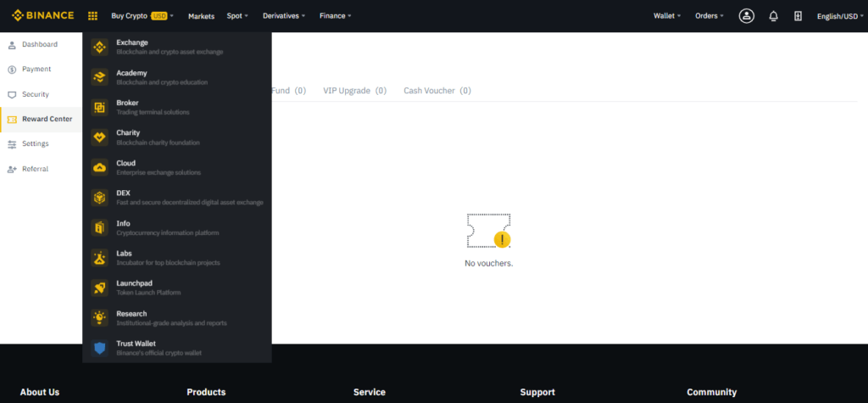
Task: Select the Exchange menu entry
Action: pyautogui.click(x=177, y=48)
